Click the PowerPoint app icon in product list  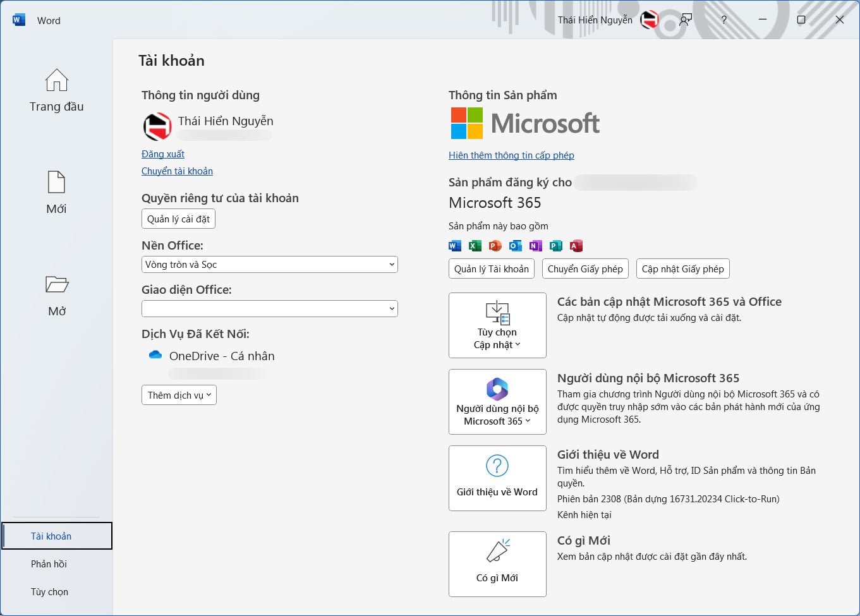coord(495,246)
